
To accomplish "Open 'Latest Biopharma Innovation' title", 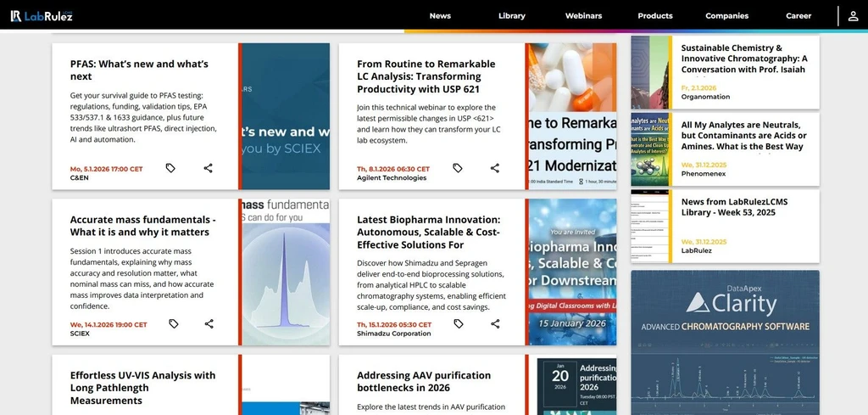I will coord(428,233).
